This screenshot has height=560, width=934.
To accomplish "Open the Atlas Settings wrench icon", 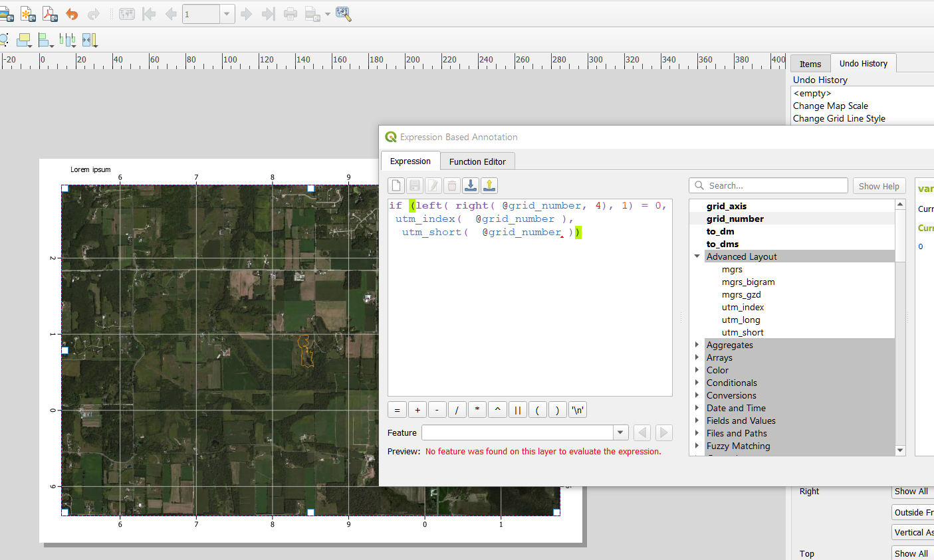I will [x=344, y=14].
